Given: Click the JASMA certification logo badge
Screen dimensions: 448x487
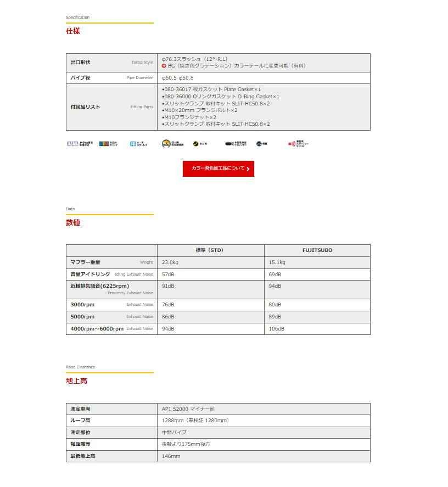Looking at the screenshot, I should tap(72, 144).
